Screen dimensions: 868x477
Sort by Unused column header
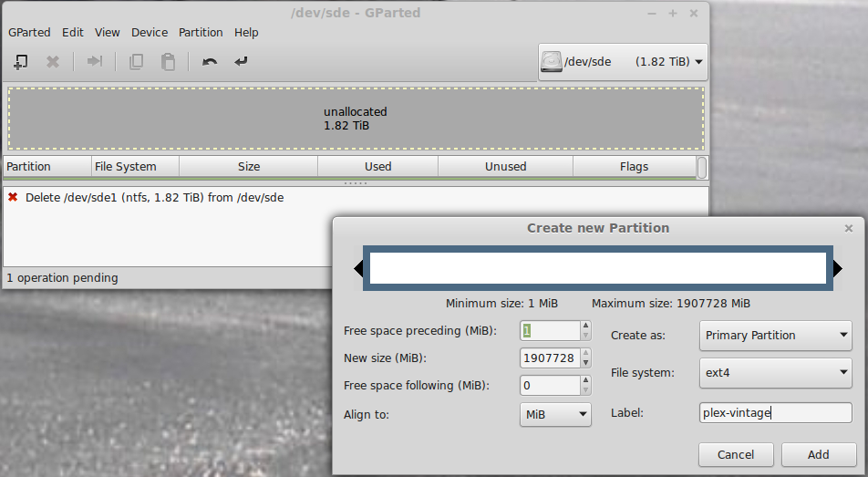505,167
